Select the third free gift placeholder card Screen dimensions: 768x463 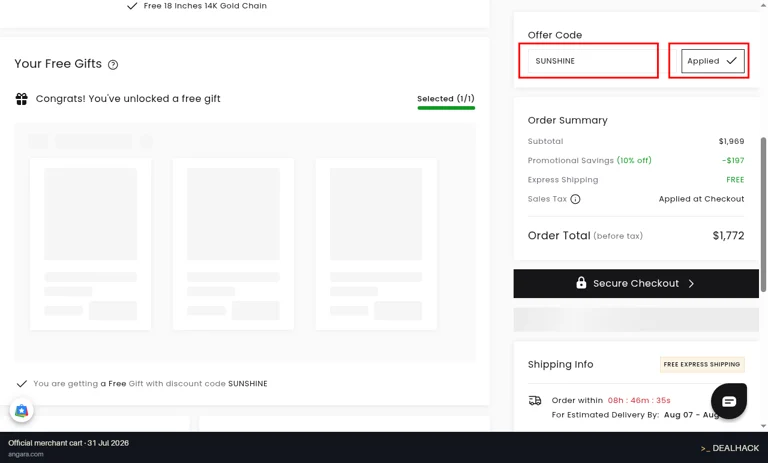tap(376, 244)
